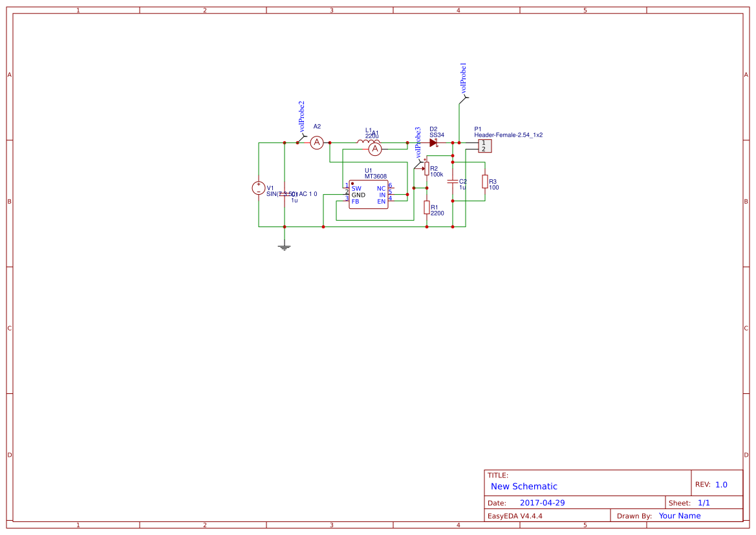Click the ground symbol below V1
This screenshot has width=756, height=535.
(x=285, y=246)
